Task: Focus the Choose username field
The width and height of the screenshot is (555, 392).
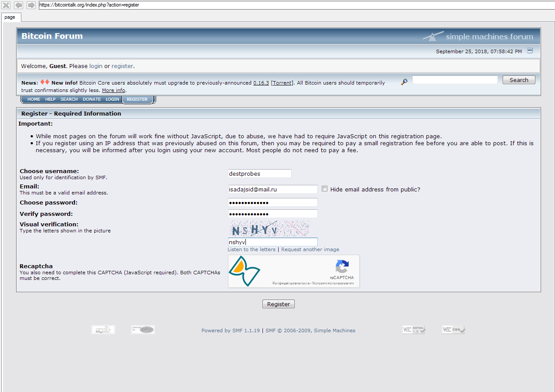Action: (x=260, y=174)
